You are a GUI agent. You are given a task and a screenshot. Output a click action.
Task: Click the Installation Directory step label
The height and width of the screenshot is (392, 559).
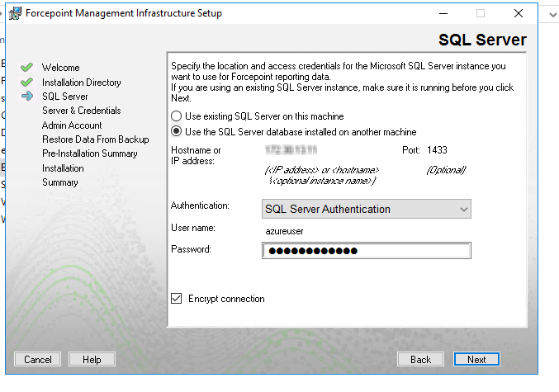pos(81,83)
